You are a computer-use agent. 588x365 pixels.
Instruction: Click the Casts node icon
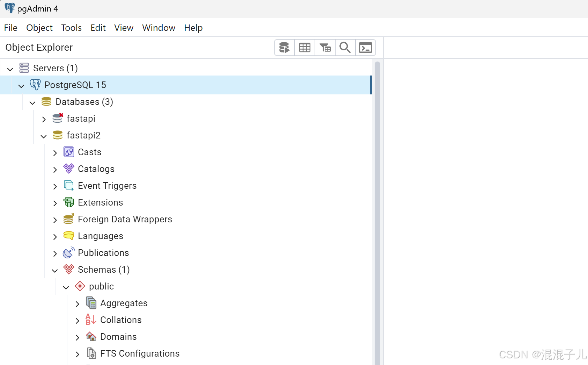[69, 152]
